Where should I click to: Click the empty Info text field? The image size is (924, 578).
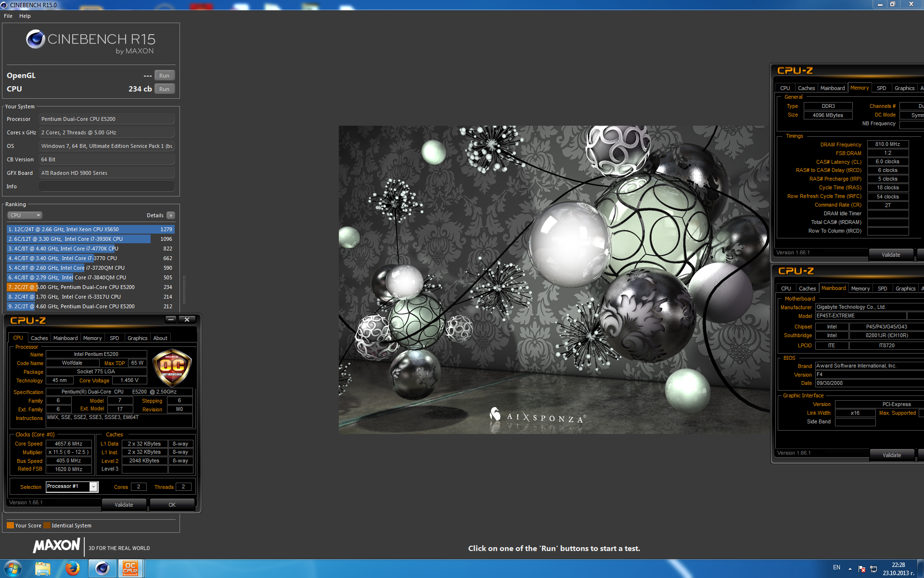pos(107,186)
